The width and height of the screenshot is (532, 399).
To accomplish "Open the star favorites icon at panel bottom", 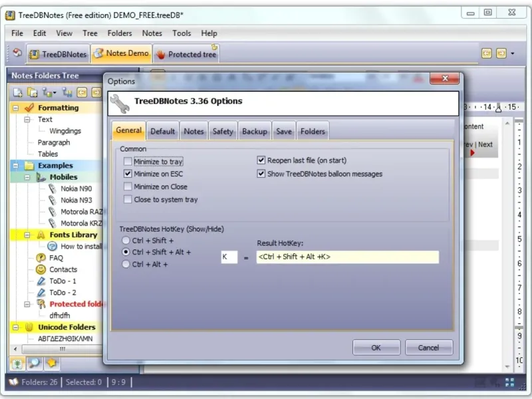I will pos(52,362).
